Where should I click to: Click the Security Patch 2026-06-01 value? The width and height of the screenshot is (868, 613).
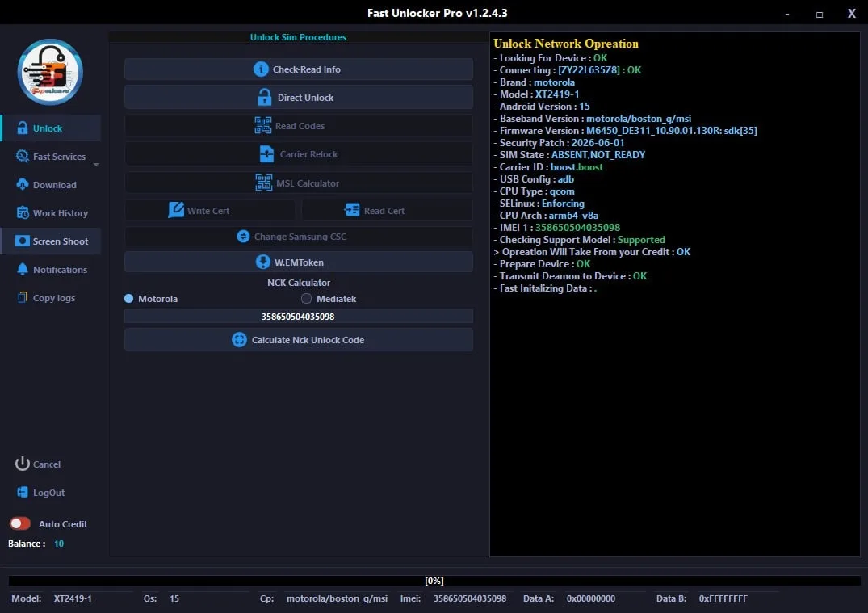[598, 143]
